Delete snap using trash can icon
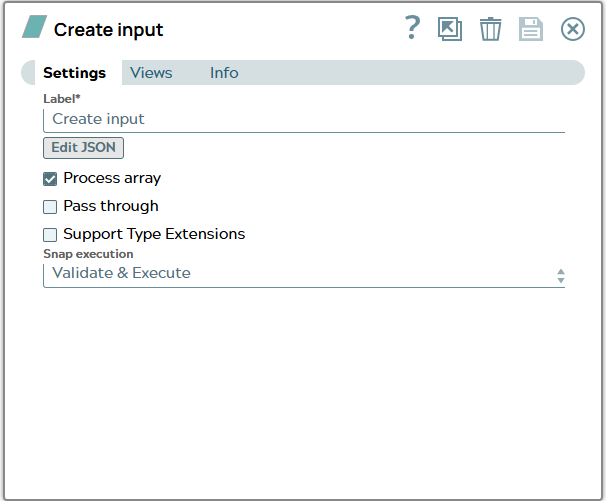Viewport: 606px width, 501px height. (x=490, y=29)
